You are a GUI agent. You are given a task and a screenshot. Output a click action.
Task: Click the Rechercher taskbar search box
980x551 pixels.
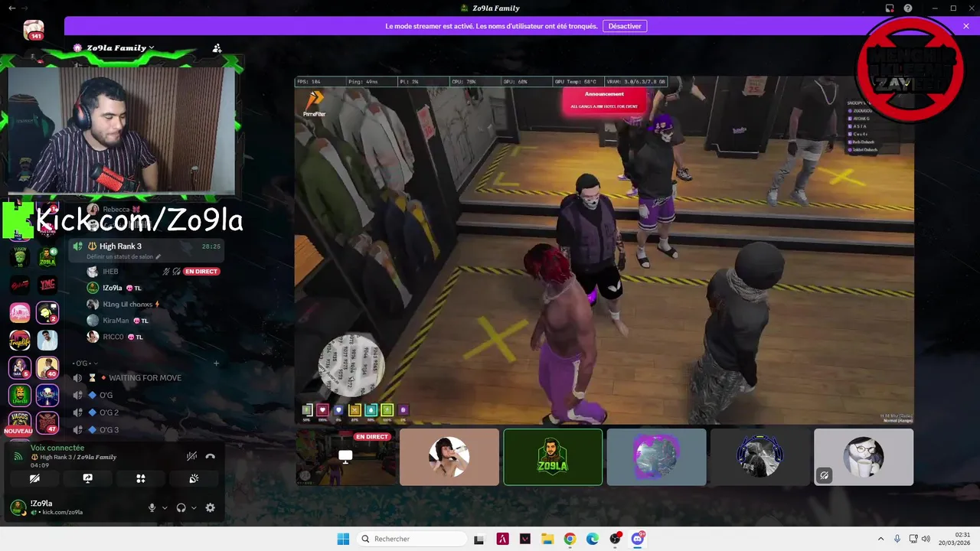pos(413,539)
